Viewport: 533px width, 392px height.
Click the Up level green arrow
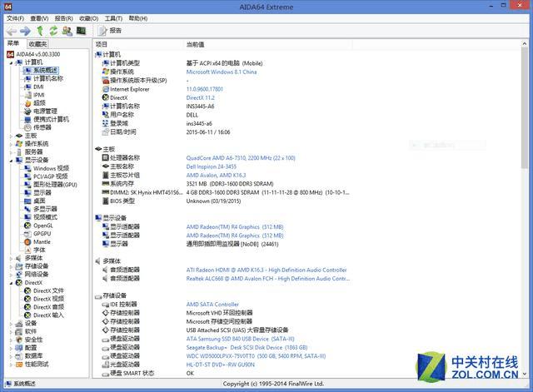(x=40, y=31)
